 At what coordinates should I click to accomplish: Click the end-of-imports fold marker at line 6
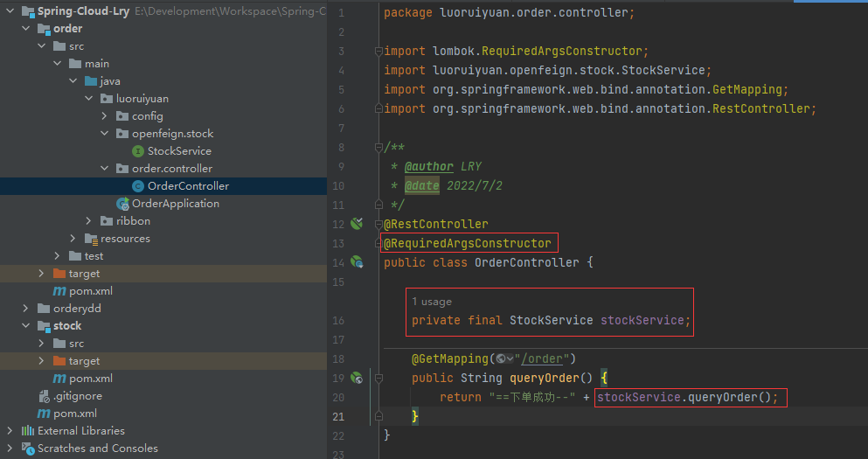coord(378,108)
